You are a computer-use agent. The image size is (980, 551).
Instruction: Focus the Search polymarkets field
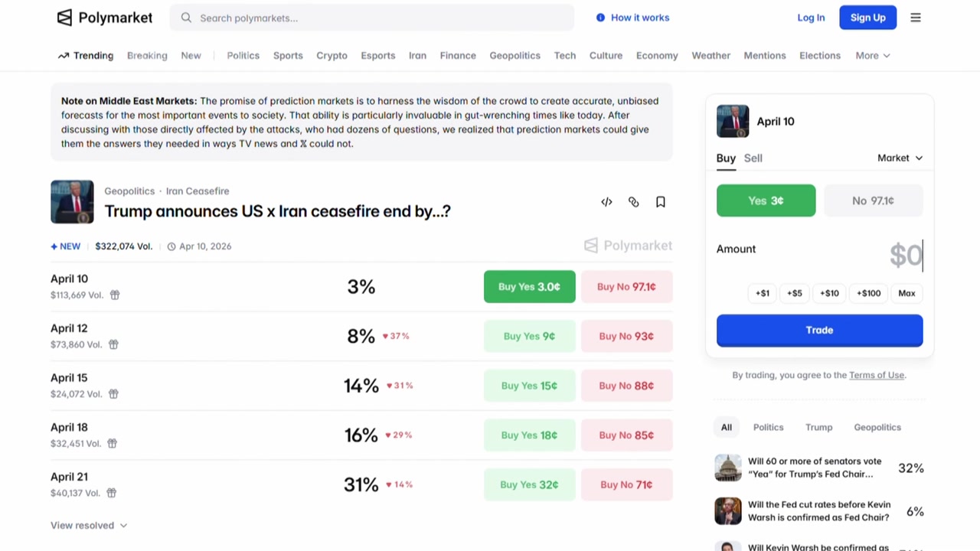[x=372, y=18]
